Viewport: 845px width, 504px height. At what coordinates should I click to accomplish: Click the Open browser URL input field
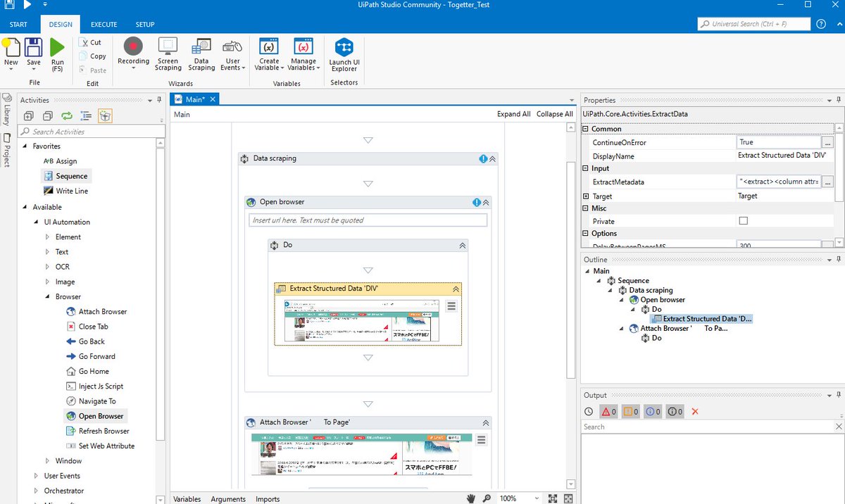click(x=368, y=220)
